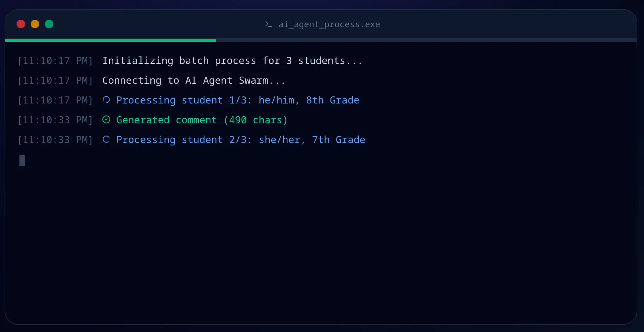Viewport: 644px width, 332px height.
Task: Expand the Processing student 1/3 log entry
Action: pos(238,100)
